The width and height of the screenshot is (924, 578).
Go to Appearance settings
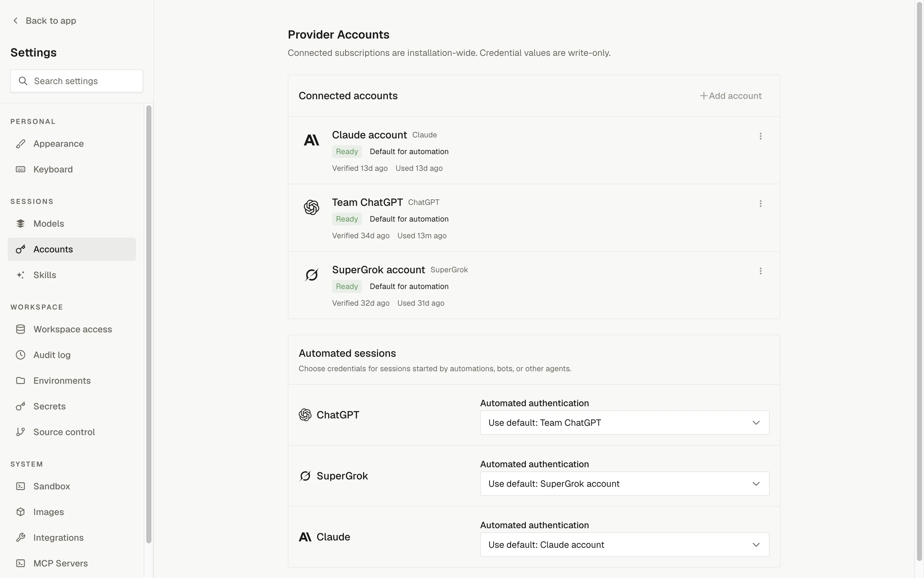click(x=72, y=144)
